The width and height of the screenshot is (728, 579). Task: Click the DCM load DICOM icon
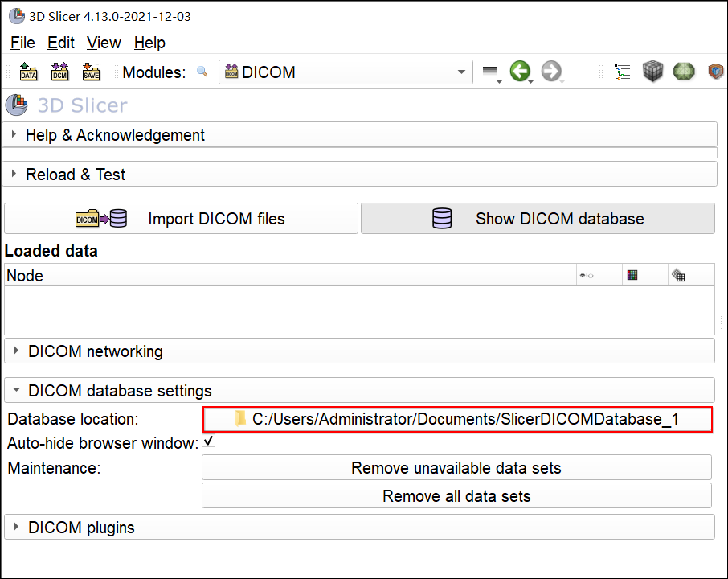(x=59, y=72)
